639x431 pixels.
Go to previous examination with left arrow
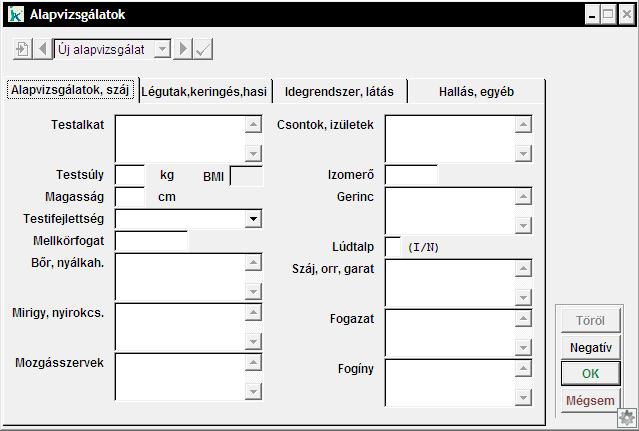pos(42,49)
